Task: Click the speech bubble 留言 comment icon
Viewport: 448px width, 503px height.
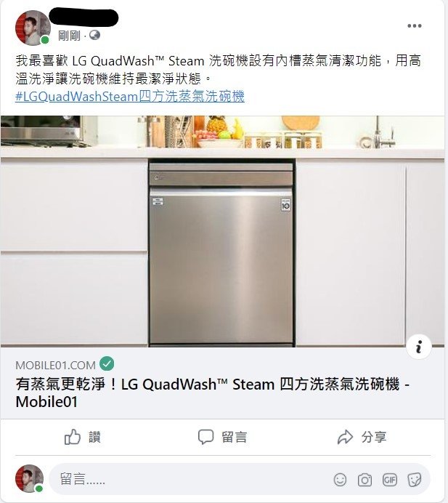Action: 205,437
